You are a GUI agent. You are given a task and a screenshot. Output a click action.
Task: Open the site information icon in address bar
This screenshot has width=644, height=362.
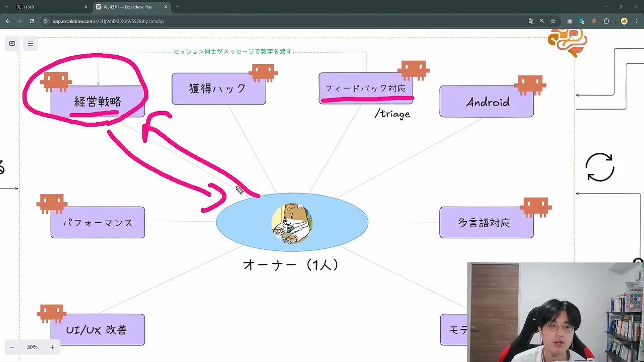pos(46,21)
